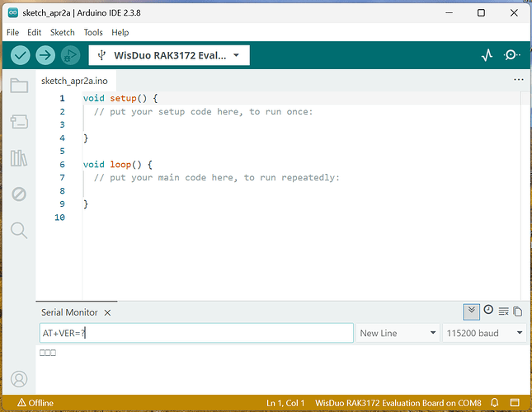Open the Serial Monitor magnifier icon

pos(512,55)
